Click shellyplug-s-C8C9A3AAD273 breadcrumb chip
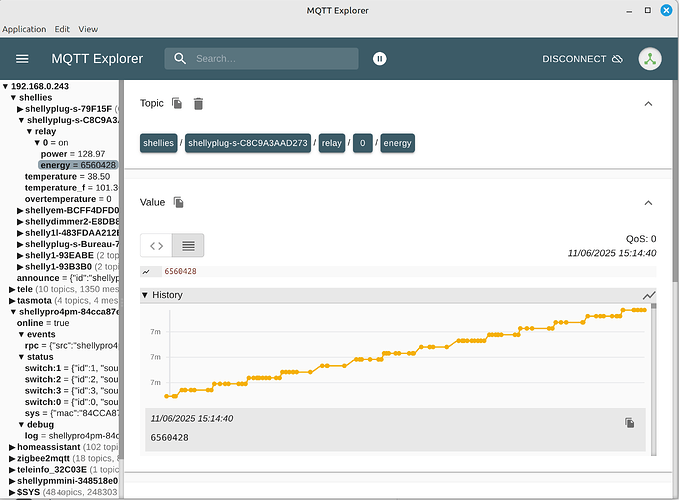This screenshot has height=500, width=679. (x=248, y=143)
